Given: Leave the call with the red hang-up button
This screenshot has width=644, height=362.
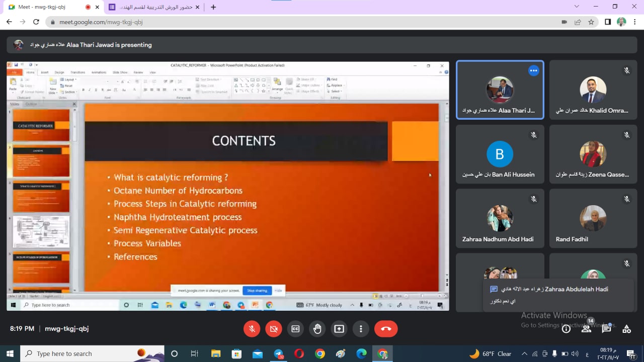Looking at the screenshot, I should [x=386, y=329].
